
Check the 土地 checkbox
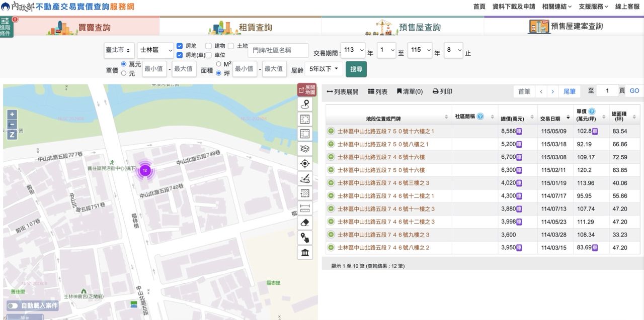[231, 46]
